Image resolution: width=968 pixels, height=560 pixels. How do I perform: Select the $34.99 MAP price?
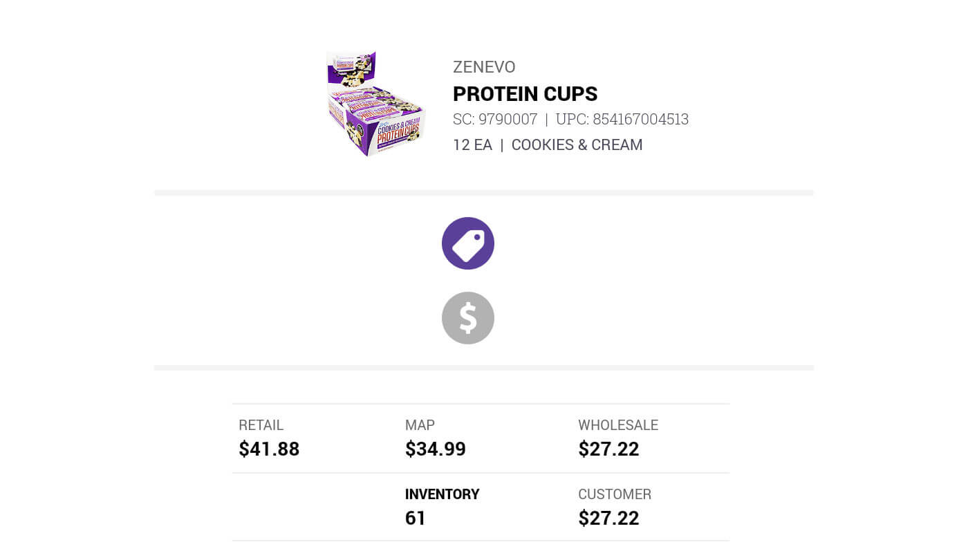(436, 449)
